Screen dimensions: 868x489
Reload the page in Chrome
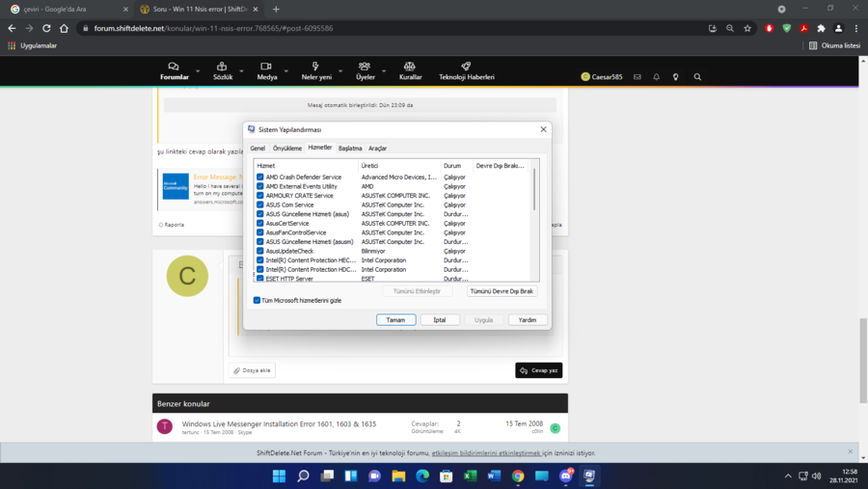coord(46,28)
